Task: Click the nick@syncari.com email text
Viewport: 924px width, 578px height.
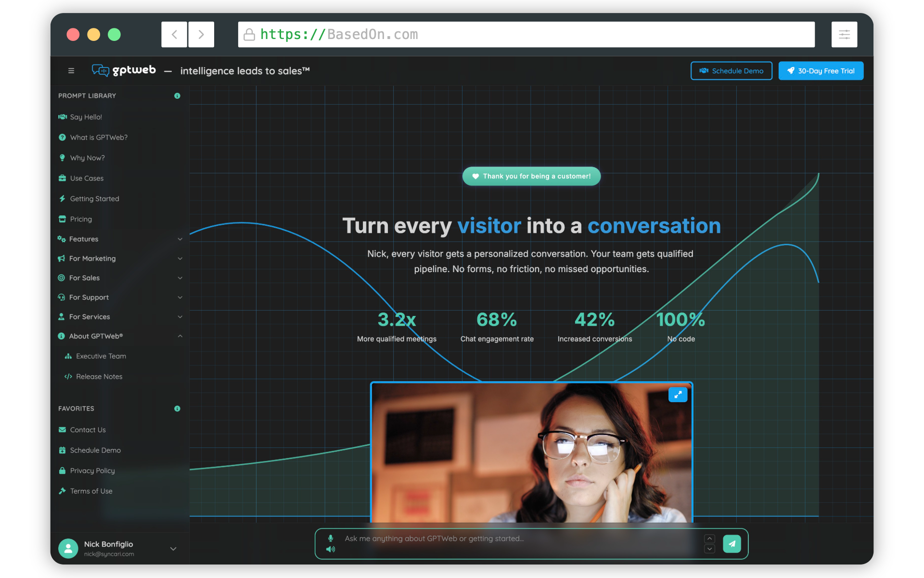Action: (x=109, y=554)
